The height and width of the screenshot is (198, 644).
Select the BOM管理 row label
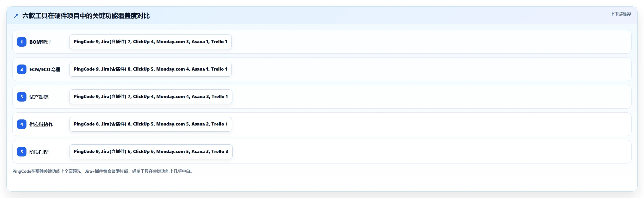[40, 42]
